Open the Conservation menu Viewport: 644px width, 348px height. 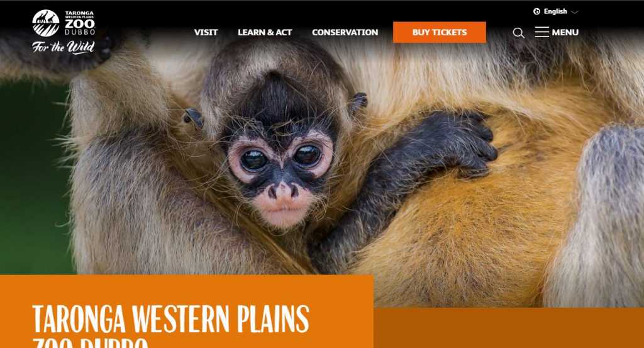click(x=345, y=33)
